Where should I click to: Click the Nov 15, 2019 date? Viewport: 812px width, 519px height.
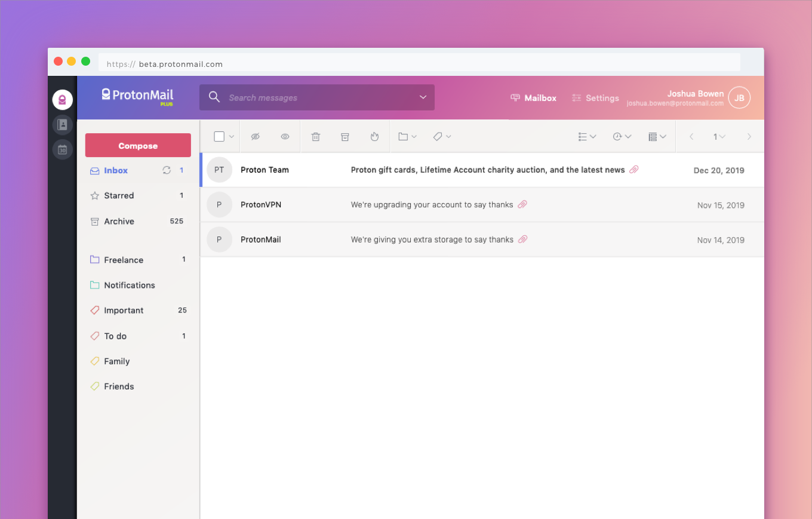pos(721,205)
